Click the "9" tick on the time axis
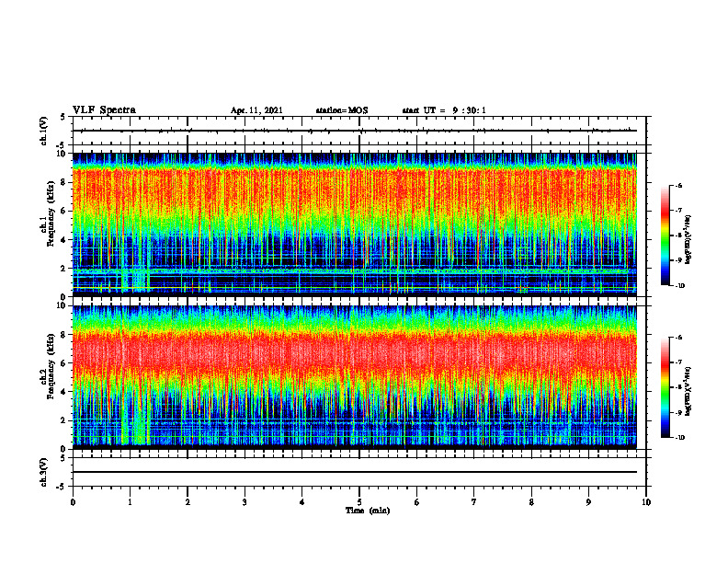Screen dimensions: 728x563 588,502
